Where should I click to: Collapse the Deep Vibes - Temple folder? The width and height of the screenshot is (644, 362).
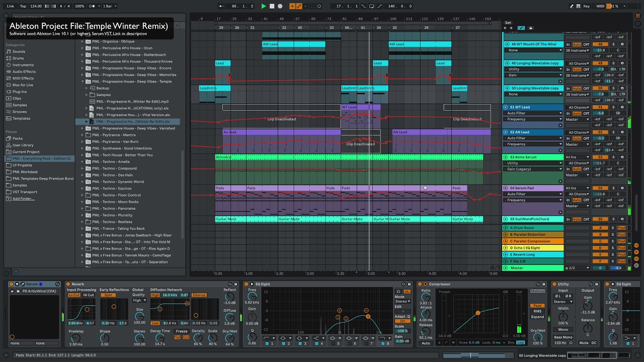(x=83, y=81)
